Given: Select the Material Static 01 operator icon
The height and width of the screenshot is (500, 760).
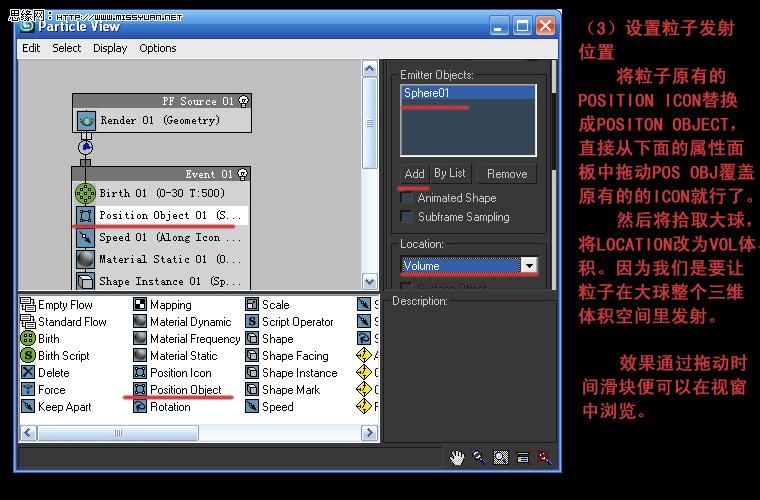Looking at the screenshot, I should (x=85, y=259).
